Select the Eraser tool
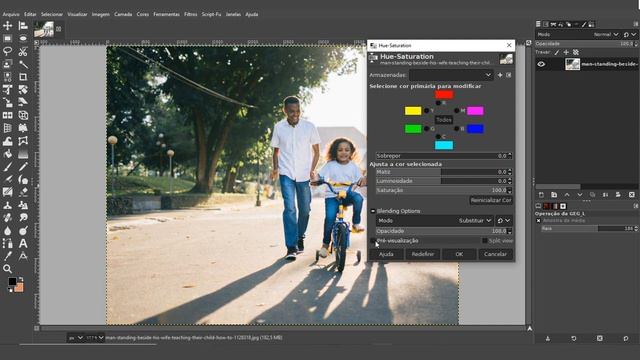Screen dimensions: 640x360 click(x=23, y=192)
